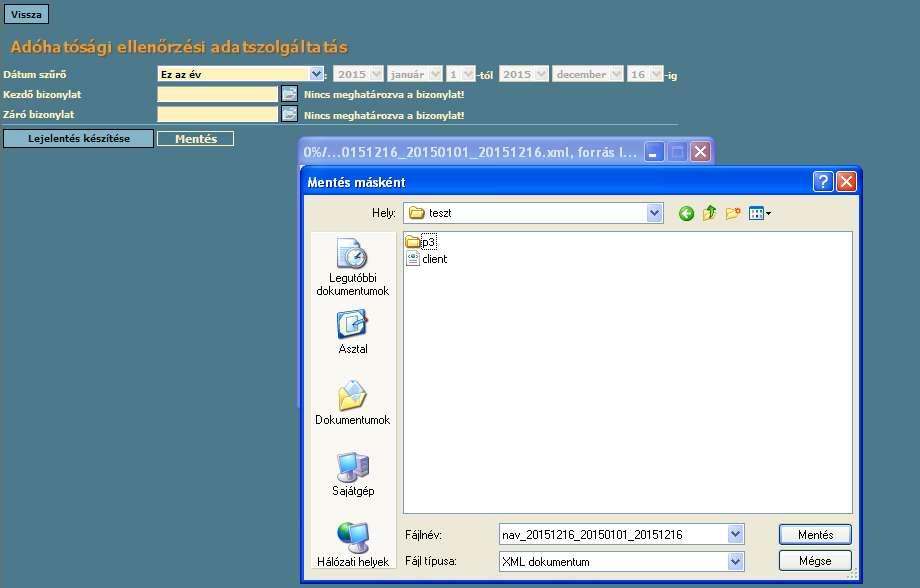Click the download progress window title bar
Image resolution: width=920 pixels, height=588 pixels.
click(x=471, y=153)
